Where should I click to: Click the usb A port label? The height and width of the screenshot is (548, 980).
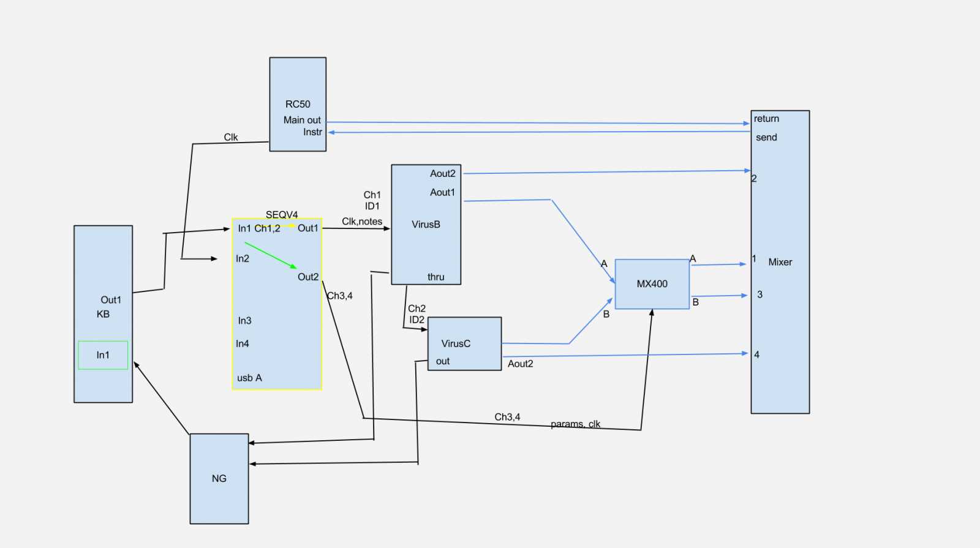click(249, 378)
